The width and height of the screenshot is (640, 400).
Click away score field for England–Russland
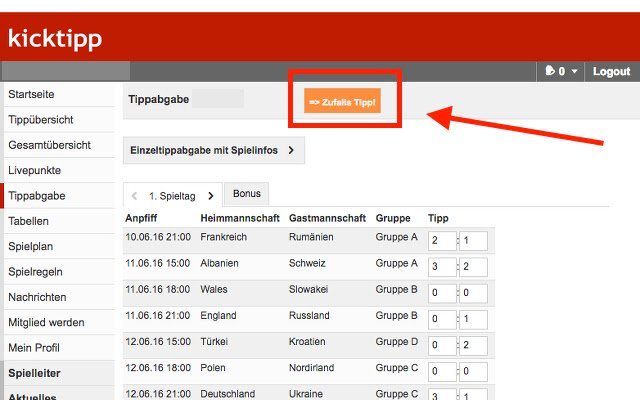pyautogui.click(x=473, y=319)
